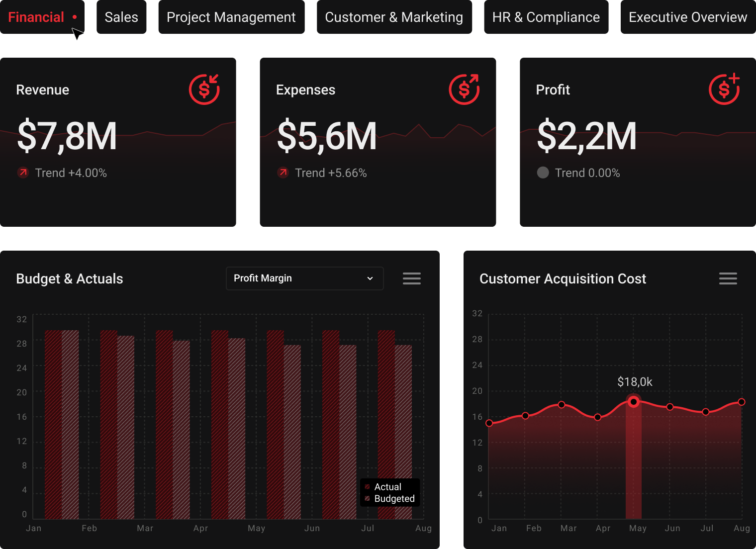
Task: Click the Profit neutral trend dot icon
Action: 543,173
